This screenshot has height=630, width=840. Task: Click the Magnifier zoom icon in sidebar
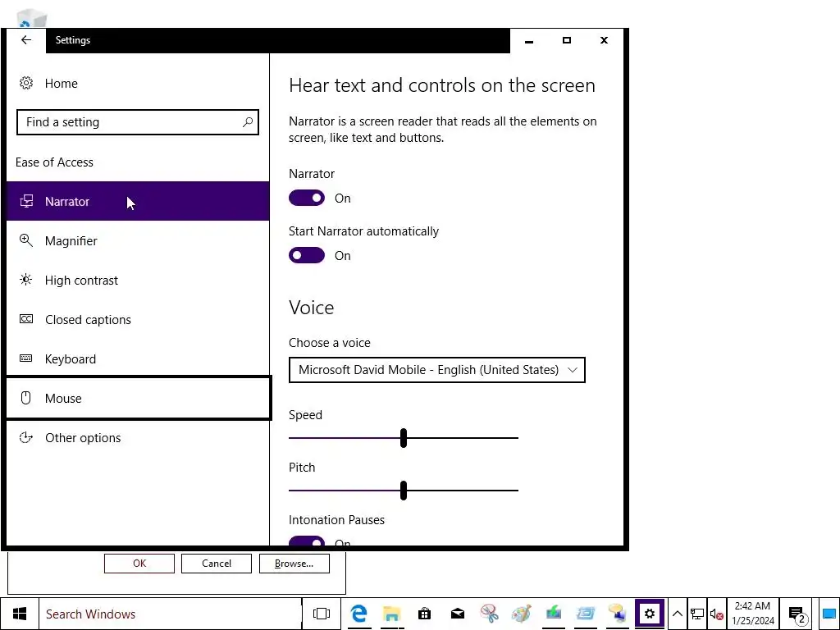tap(25, 240)
